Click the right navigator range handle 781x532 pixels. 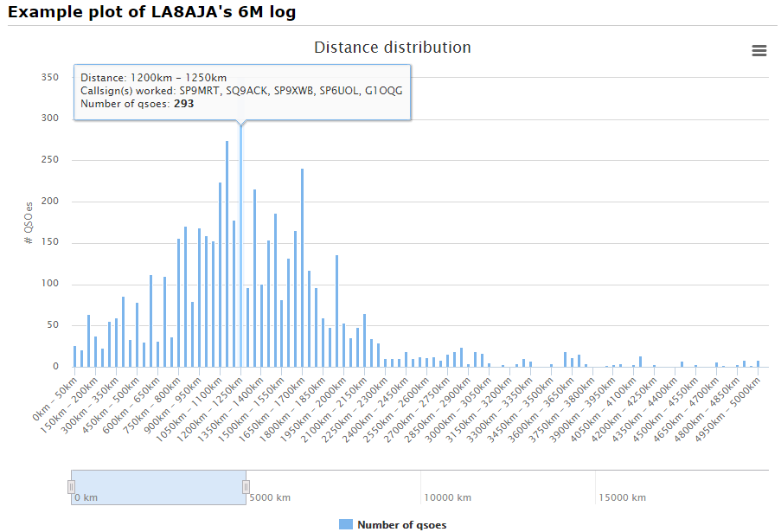point(245,487)
